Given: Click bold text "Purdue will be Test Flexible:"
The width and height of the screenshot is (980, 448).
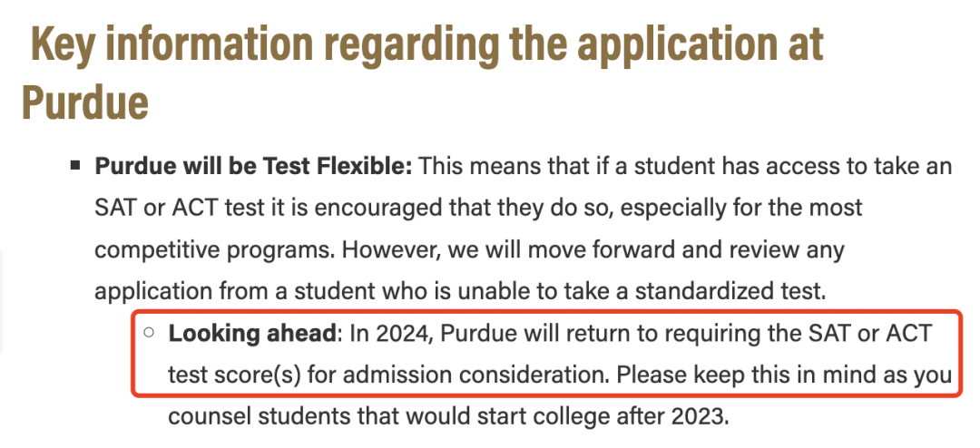Looking at the screenshot, I should point(254,168).
